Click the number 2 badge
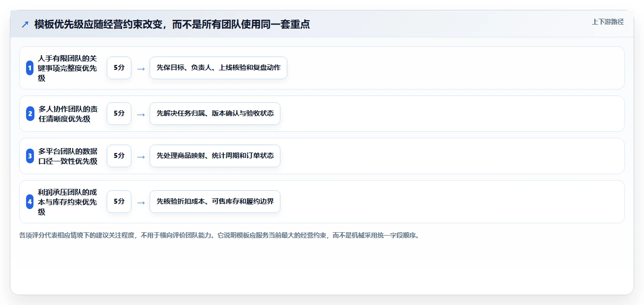644x305 pixels. click(x=30, y=114)
